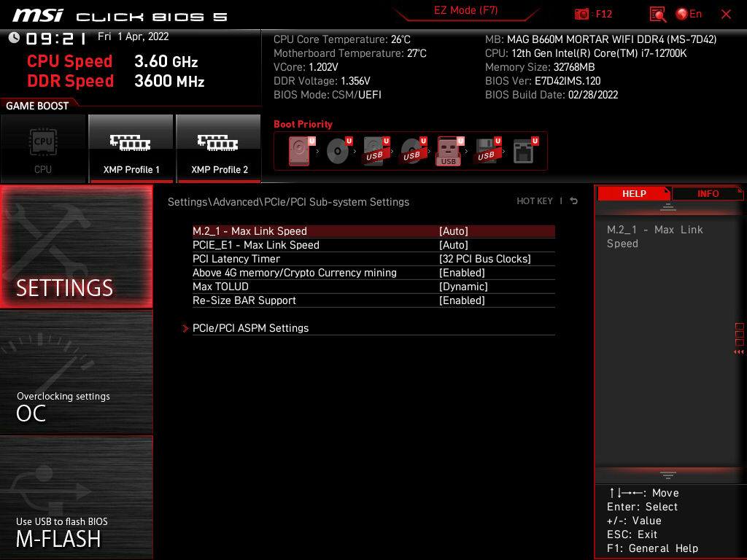Select the USB optical drive boot icon
Viewport: 747px width, 560px height.
click(x=413, y=151)
